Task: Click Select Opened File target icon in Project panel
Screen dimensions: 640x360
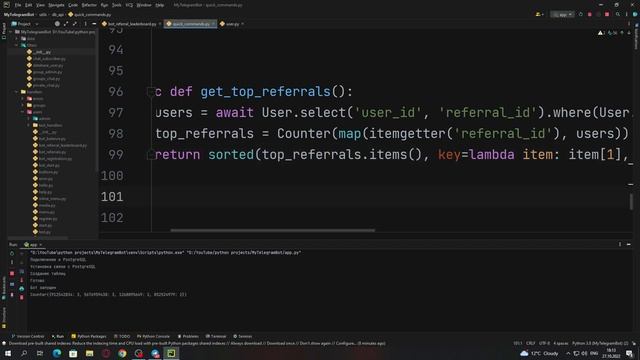Action: [x=57, y=24]
